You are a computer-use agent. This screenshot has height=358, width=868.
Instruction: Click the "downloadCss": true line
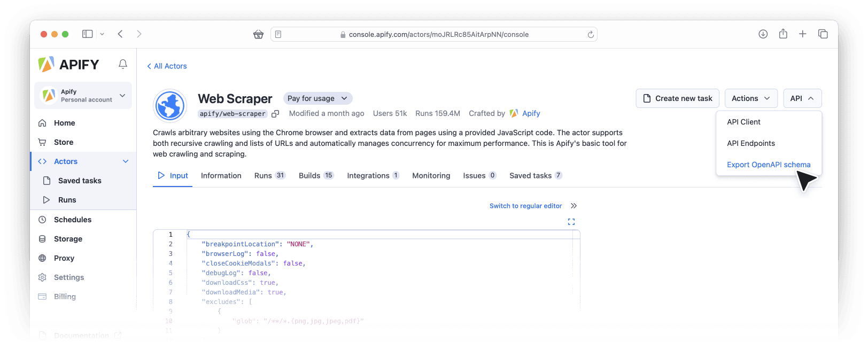click(x=240, y=283)
